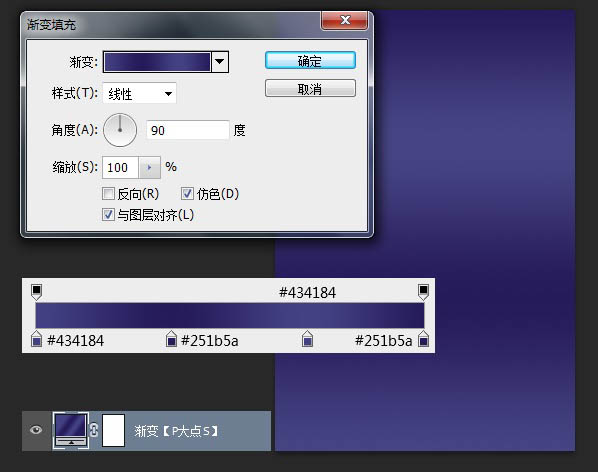This screenshot has width=598, height=472.
Task: Open the gradient preset picker arrow
Action: point(220,62)
